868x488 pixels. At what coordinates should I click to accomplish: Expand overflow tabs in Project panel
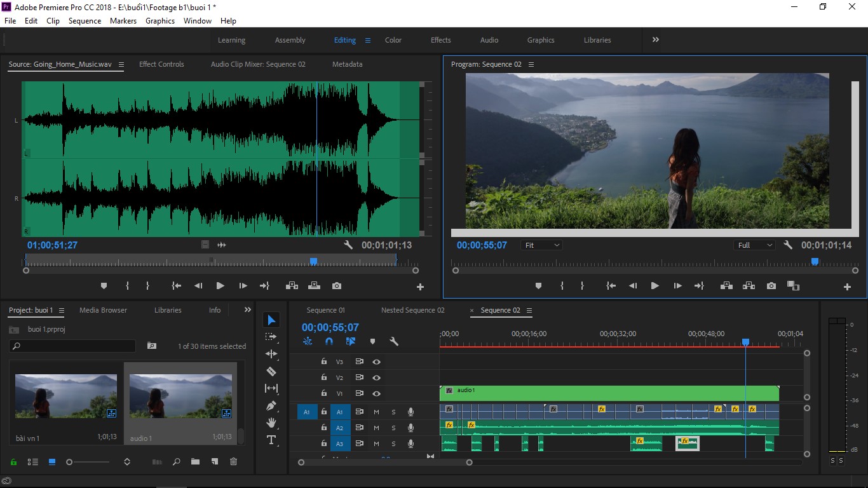248,310
